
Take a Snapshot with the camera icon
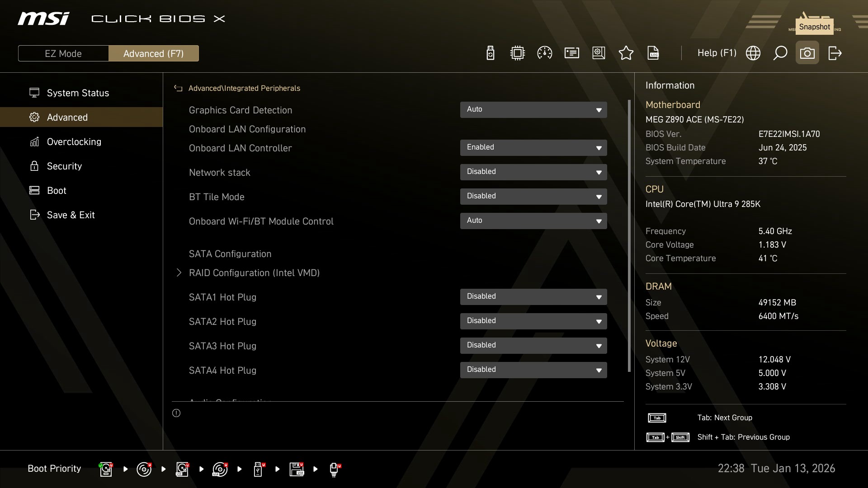coord(807,53)
